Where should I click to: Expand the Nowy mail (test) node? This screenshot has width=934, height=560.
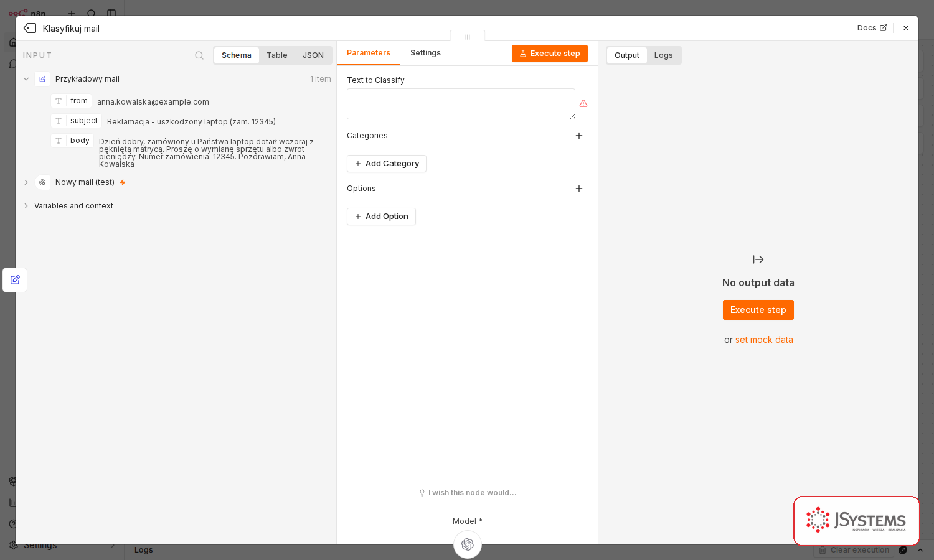26,182
